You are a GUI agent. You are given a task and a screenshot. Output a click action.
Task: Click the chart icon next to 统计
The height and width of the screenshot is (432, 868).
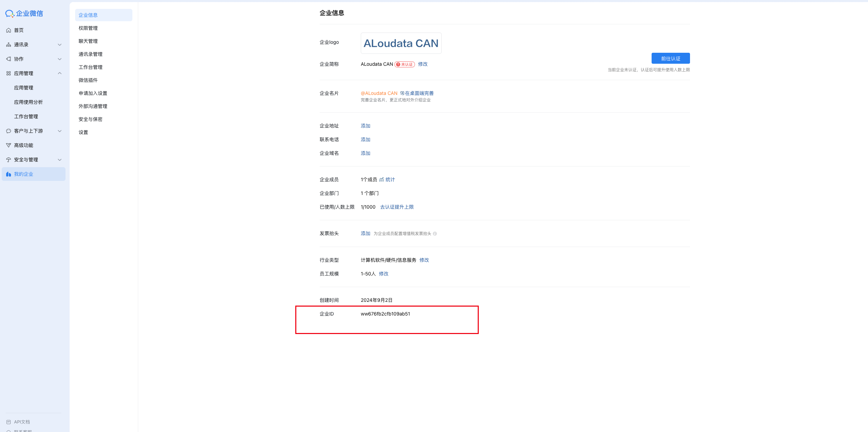381,180
